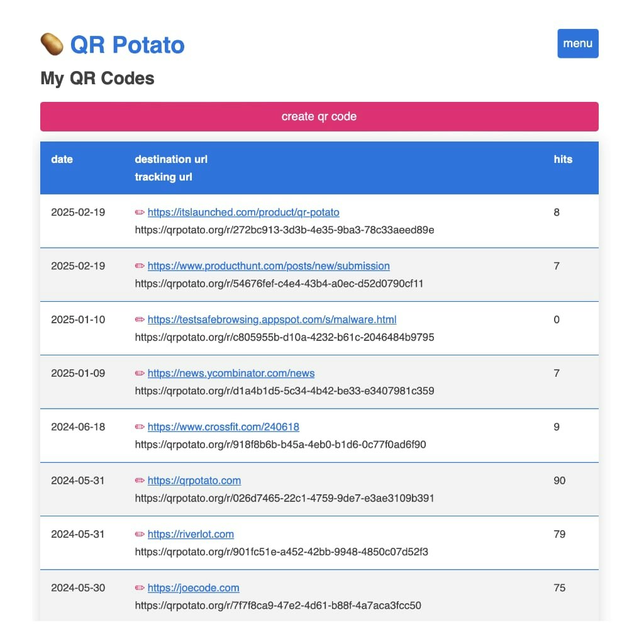Click the link icon beside news.ycombinator.com
This screenshot has height=644, width=644.
pyautogui.click(x=139, y=373)
